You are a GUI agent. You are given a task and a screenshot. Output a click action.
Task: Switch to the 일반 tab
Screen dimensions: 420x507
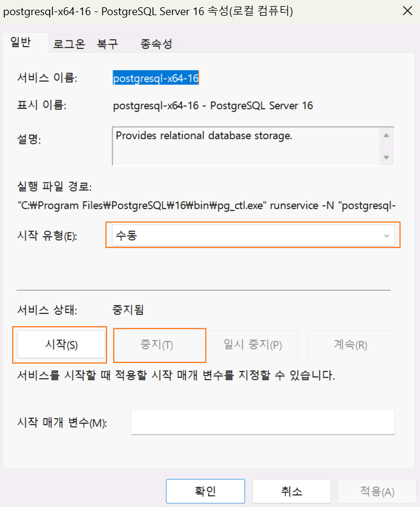(x=25, y=42)
